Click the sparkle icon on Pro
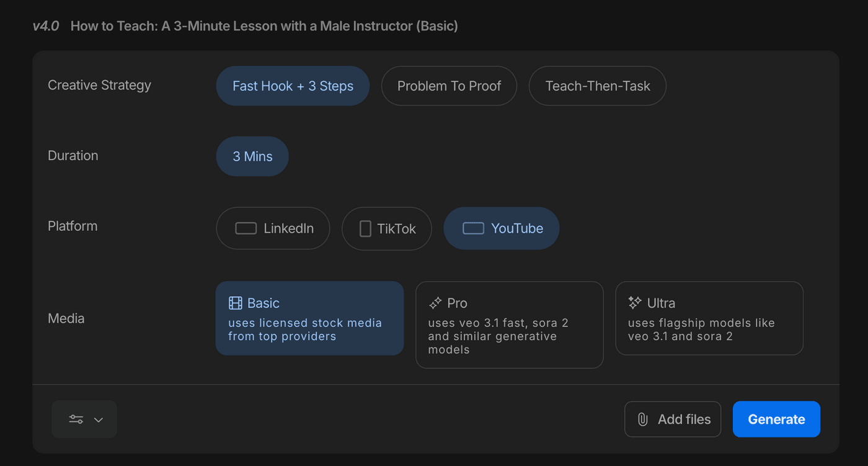Viewport: 868px width, 466px height. click(435, 303)
